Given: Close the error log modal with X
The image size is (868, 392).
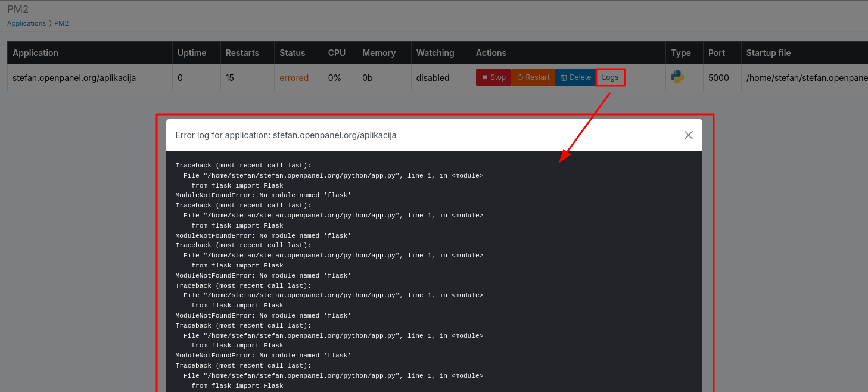Looking at the screenshot, I should (x=689, y=135).
